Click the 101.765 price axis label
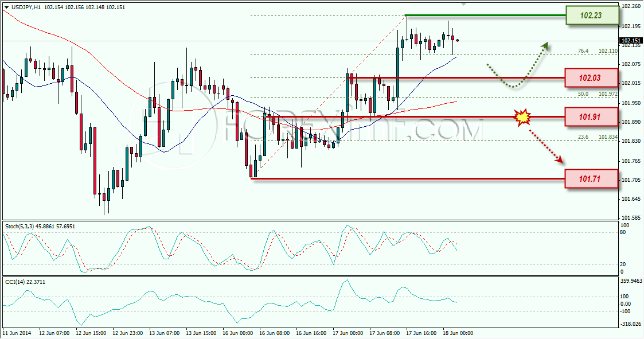Screen dimensions: 644x339 [631, 161]
